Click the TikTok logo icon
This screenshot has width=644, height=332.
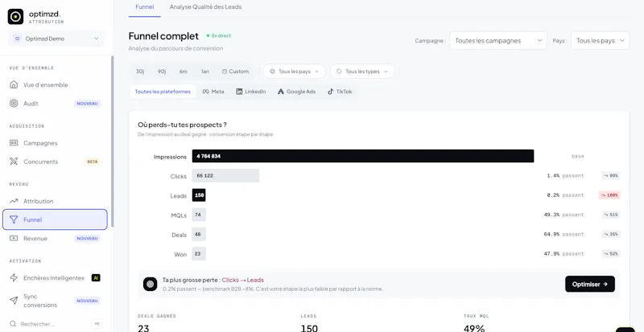pos(331,92)
